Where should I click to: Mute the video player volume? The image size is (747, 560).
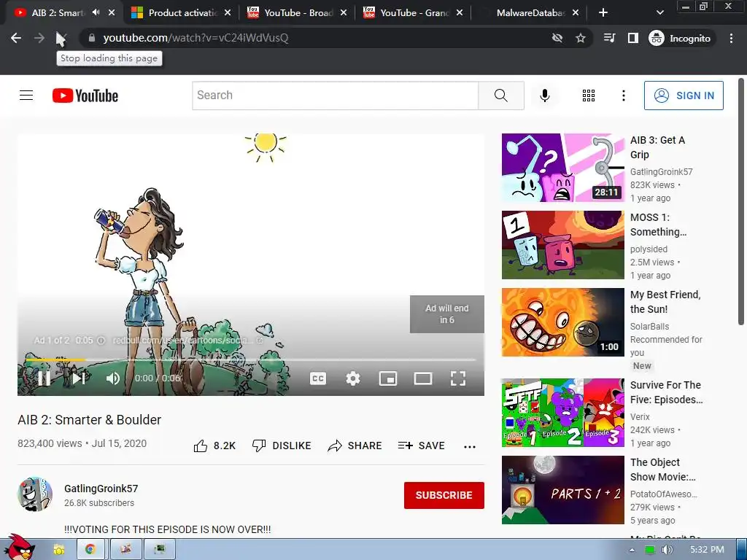point(113,378)
